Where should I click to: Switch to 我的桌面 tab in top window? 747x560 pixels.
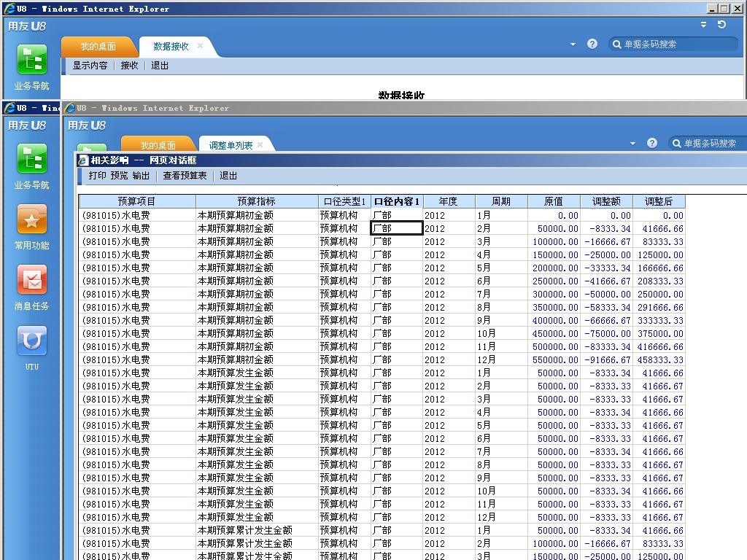98,46
